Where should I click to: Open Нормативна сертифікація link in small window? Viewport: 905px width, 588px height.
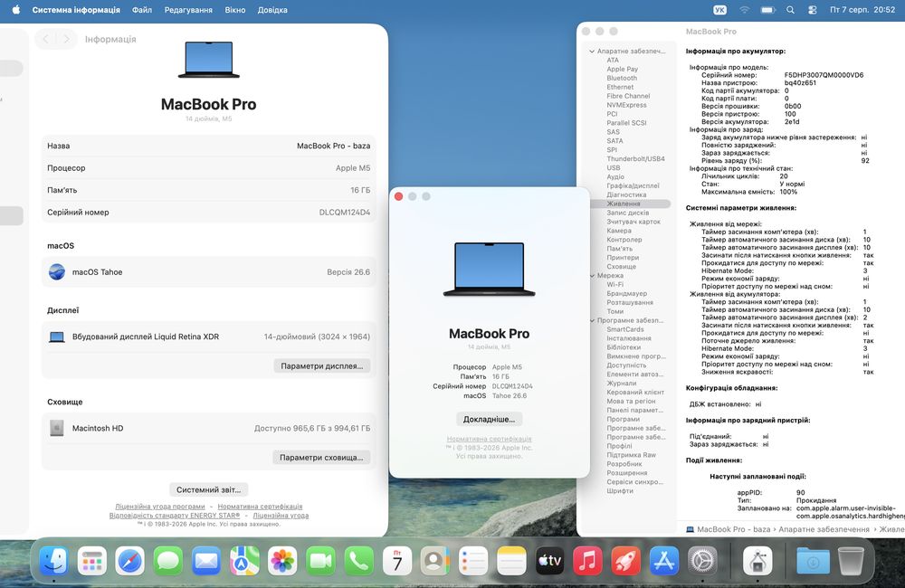coord(489,439)
